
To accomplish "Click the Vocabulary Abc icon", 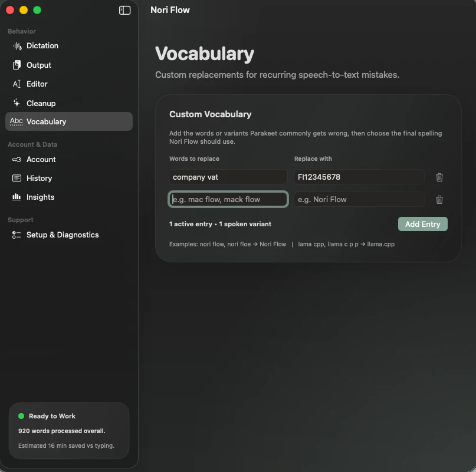I will click(16, 121).
